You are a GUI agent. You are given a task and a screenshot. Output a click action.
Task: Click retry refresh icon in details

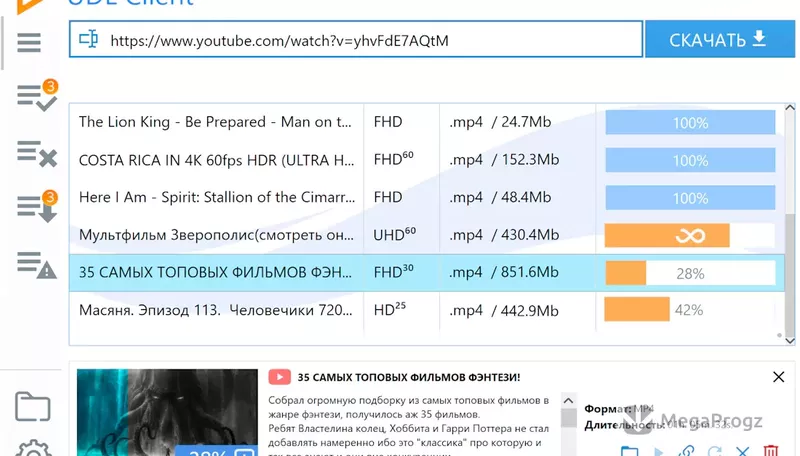715,451
